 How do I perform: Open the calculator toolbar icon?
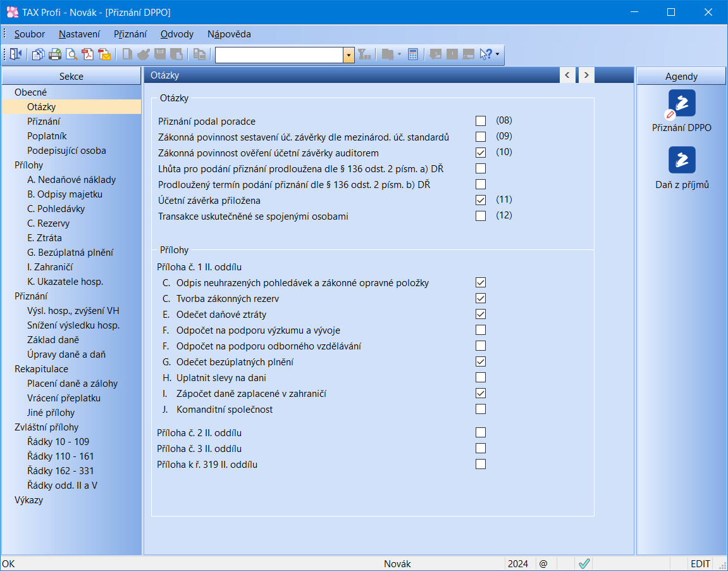(x=413, y=54)
